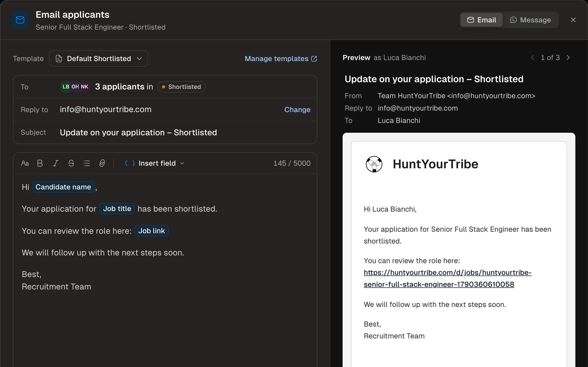Viewport: 588px width, 367px height.
Task: Open the Insert field dropdown
Action: 155,163
